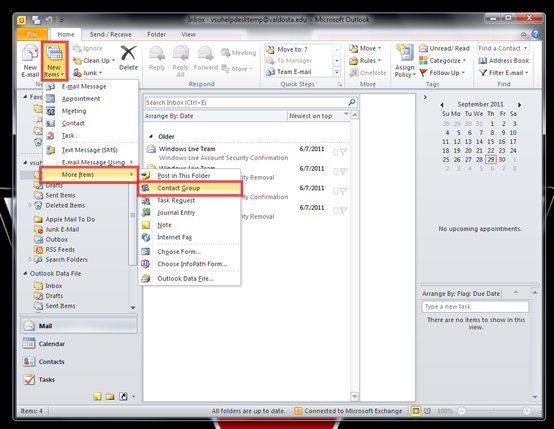Screen dimensions: 554x429
Task: Open the Quick Steps gallery more arrow
Action: (x=337, y=72)
